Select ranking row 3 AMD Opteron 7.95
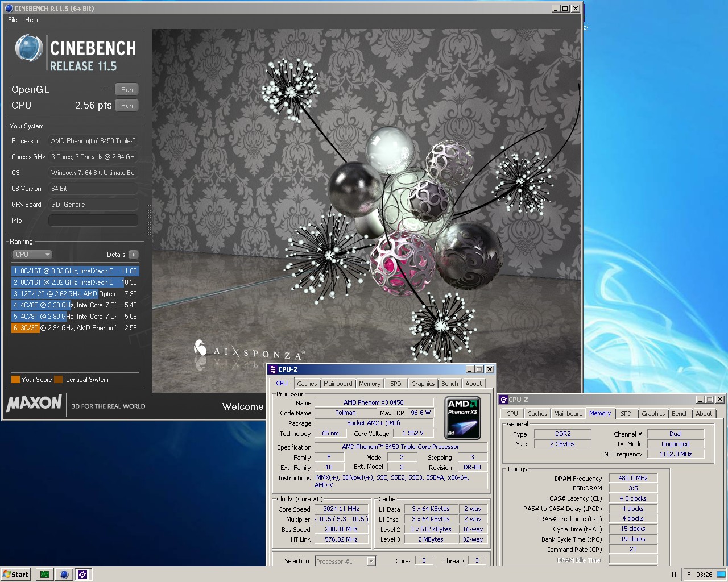Viewport: 728px width, 582px height. (x=75, y=294)
